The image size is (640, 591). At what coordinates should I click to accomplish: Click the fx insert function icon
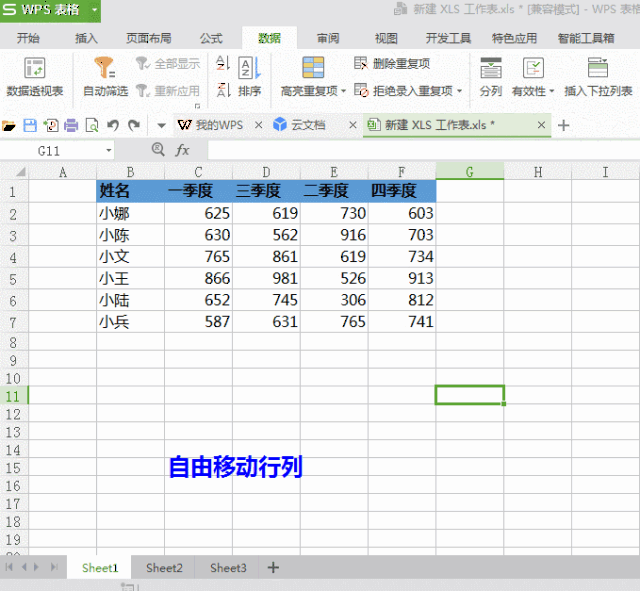(x=182, y=150)
